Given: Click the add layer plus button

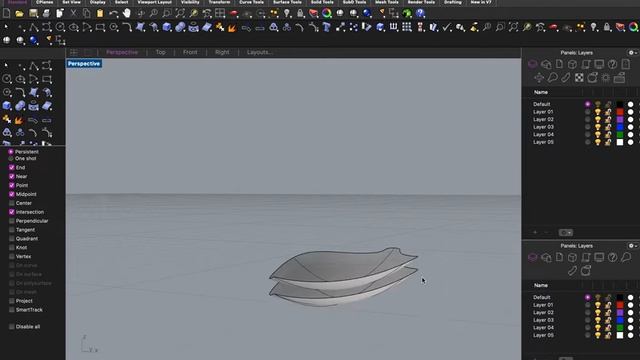Looking at the screenshot, I should 535,233.
